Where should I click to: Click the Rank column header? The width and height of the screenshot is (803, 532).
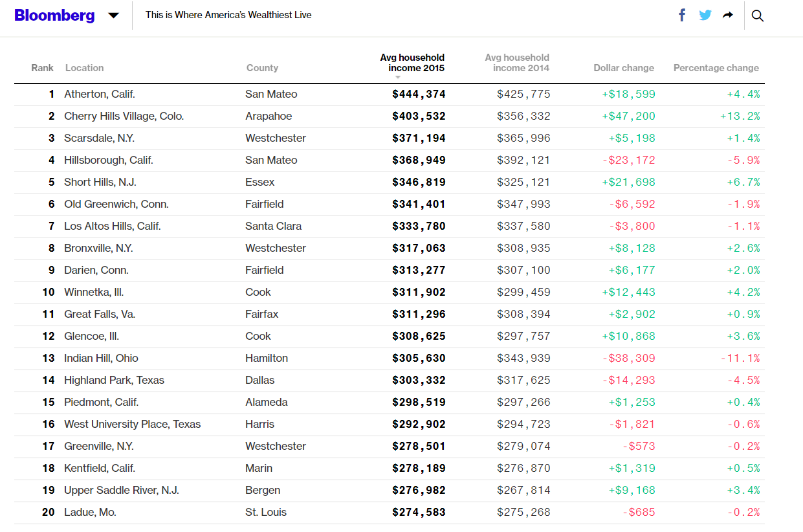42,67
